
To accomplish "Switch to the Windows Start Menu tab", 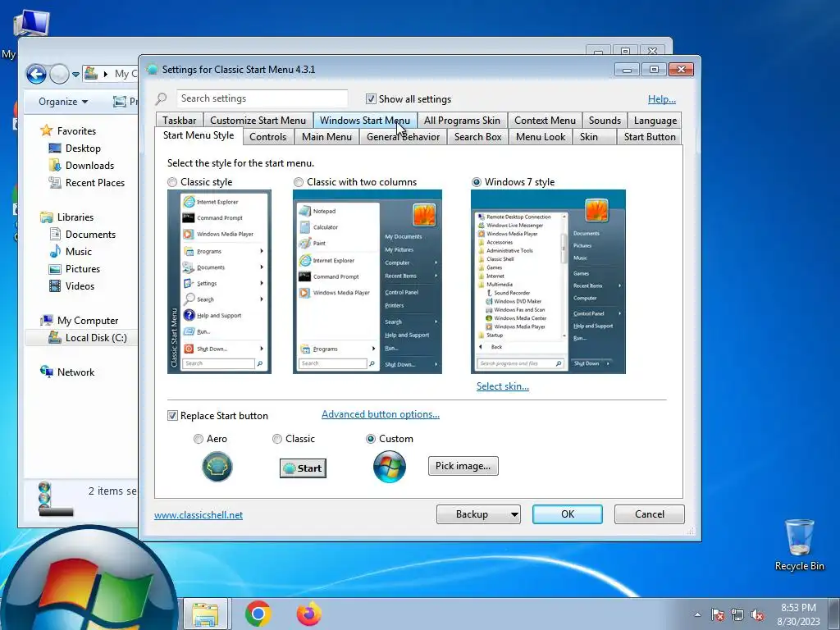I will (365, 121).
